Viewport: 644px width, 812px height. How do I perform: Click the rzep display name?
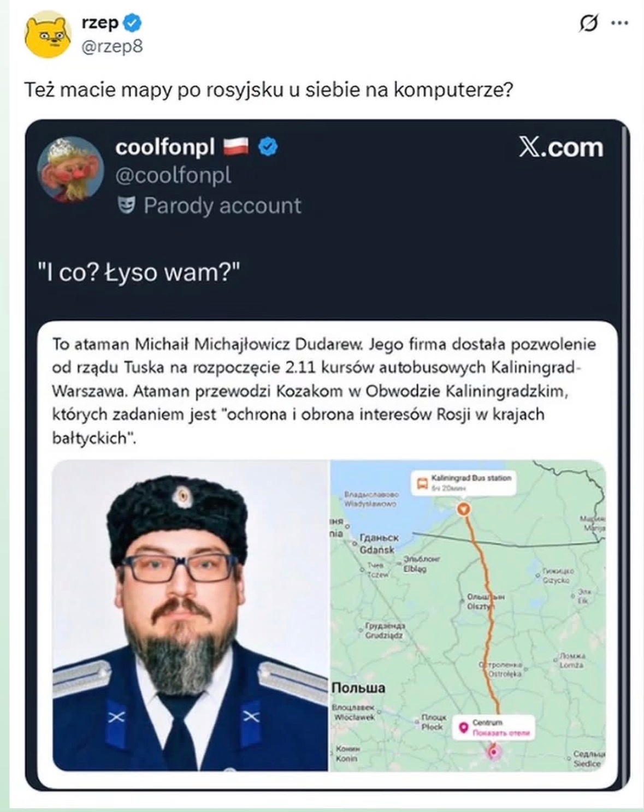[98, 23]
